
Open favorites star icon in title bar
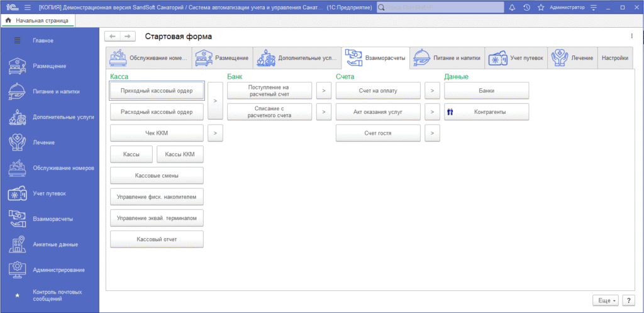pos(540,8)
